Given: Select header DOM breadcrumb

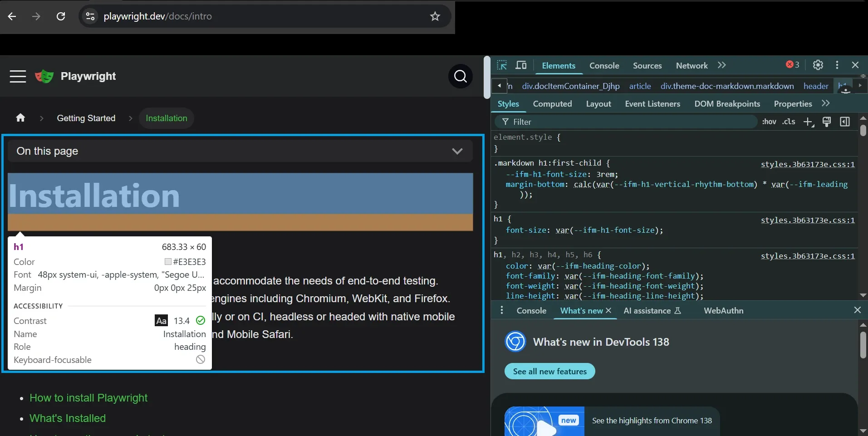Looking at the screenshot, I should click(816, 86).
